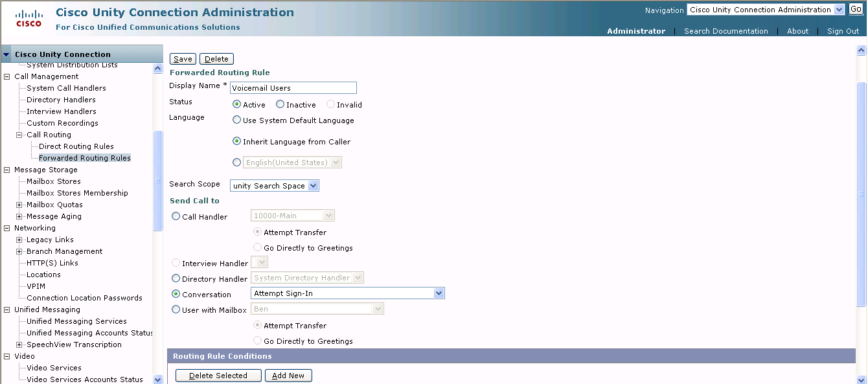868x384 pixels.
Task: Select Call Handler send-call option
Action: tap(176, 216)
